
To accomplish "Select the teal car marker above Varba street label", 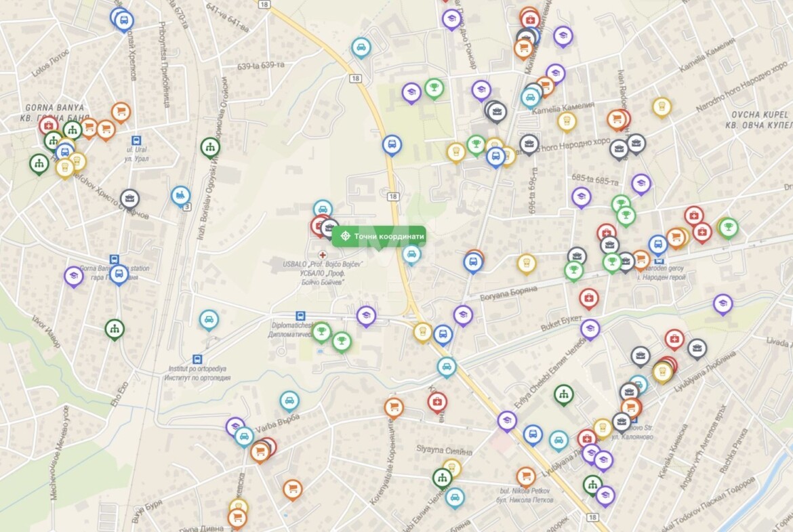I will coord(289,401).
